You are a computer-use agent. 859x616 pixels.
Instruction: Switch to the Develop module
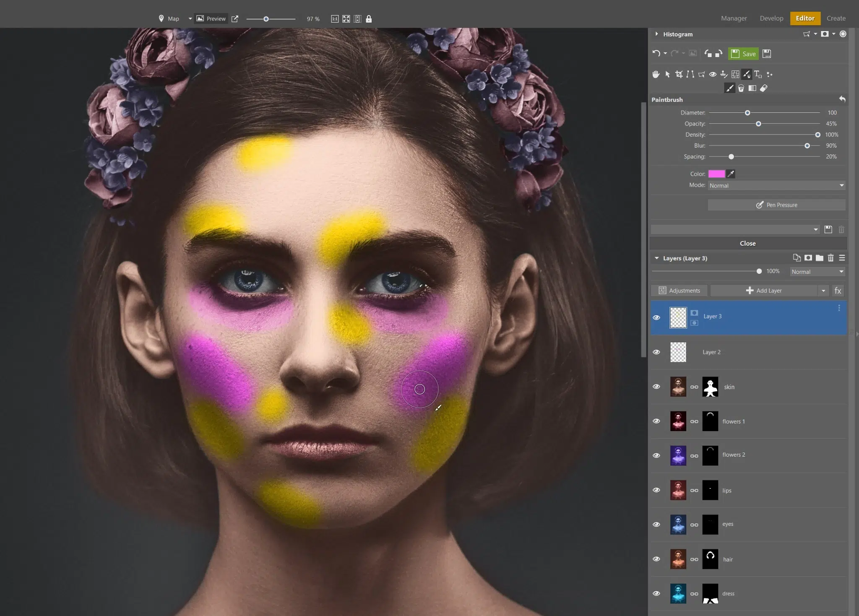click(770, 18)
